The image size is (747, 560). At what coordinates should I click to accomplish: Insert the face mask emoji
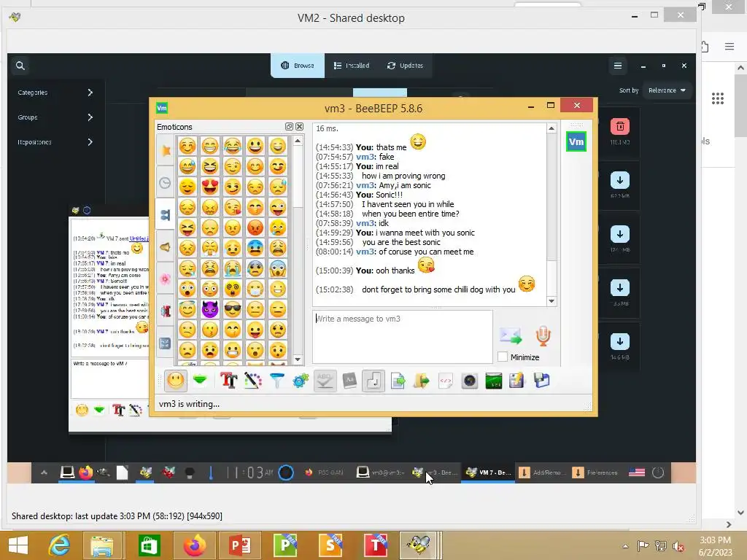255,289
